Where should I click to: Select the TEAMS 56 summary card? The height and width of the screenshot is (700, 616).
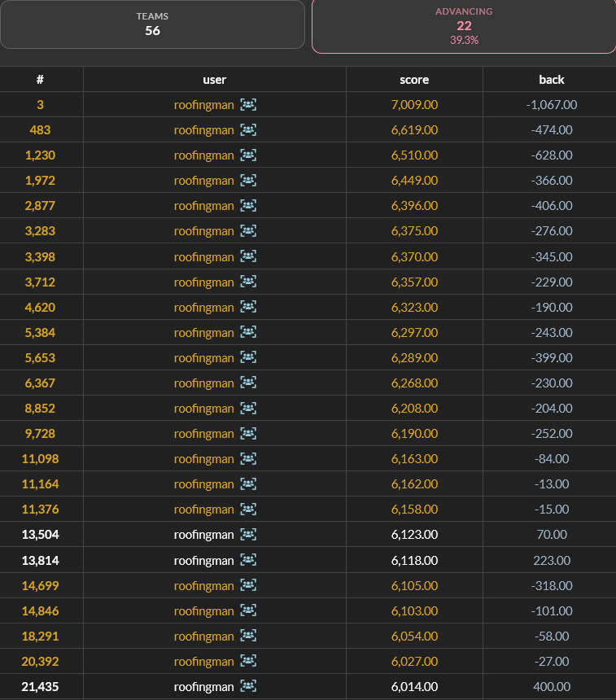152,24
